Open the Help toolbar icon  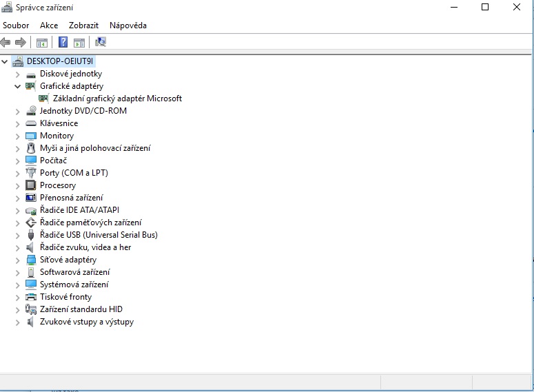[x=63, y=42]
